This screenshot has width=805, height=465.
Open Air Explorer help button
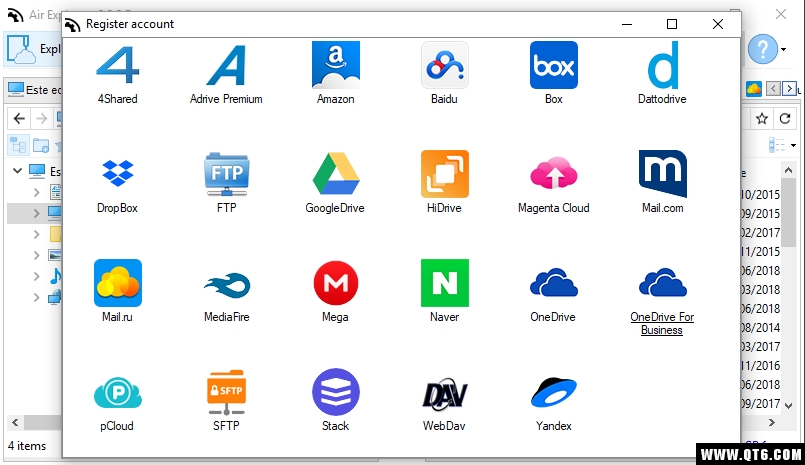pos(762,49)
